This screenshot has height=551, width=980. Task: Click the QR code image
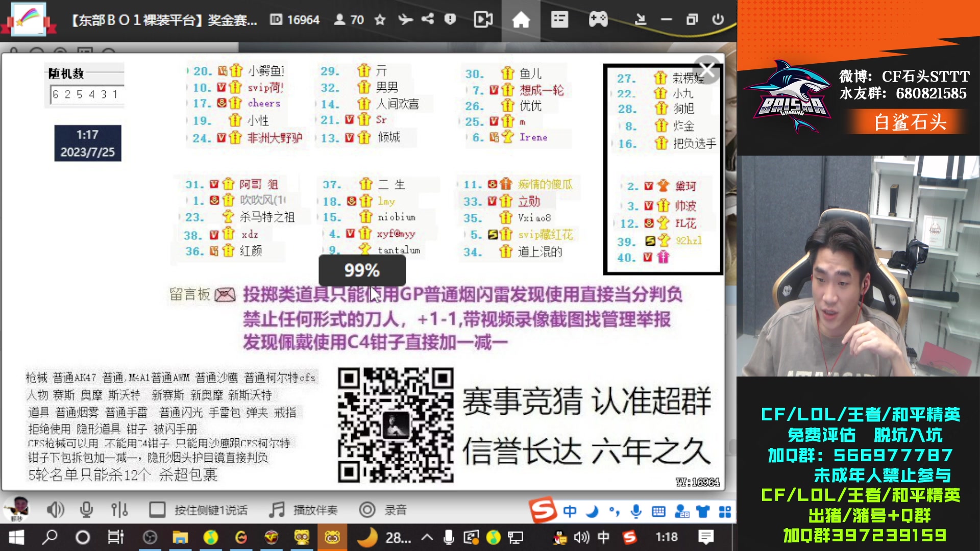(396, 425)
